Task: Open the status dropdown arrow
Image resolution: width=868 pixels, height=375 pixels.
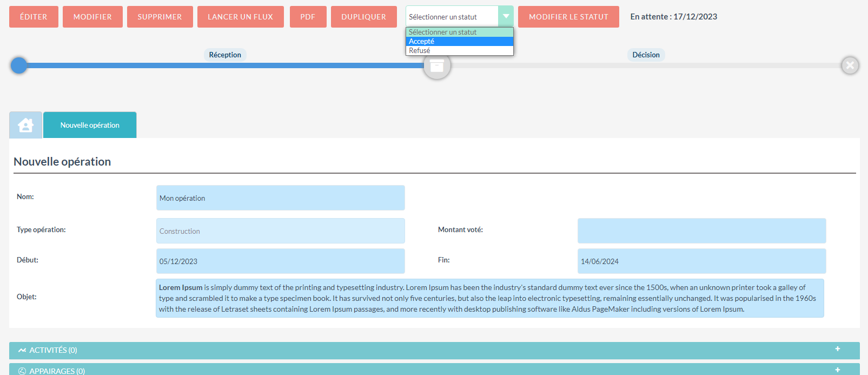Action: (506, 17)
